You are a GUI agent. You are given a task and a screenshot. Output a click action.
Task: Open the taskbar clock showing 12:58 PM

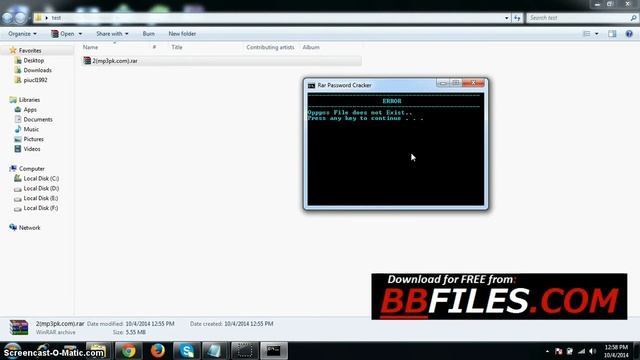pos(616,351)
